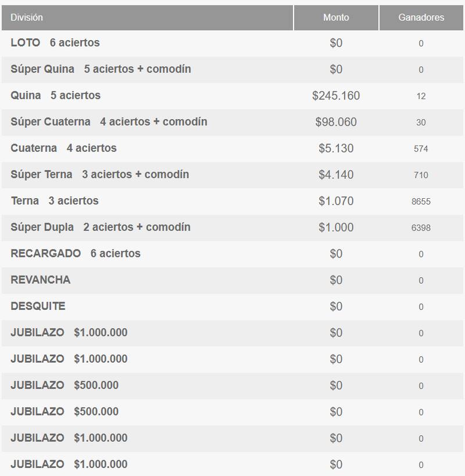The width and height of the screenshot is (465, 476).
Task: Select the Súper Cuaterna row label
Action: tap(109, 122)
